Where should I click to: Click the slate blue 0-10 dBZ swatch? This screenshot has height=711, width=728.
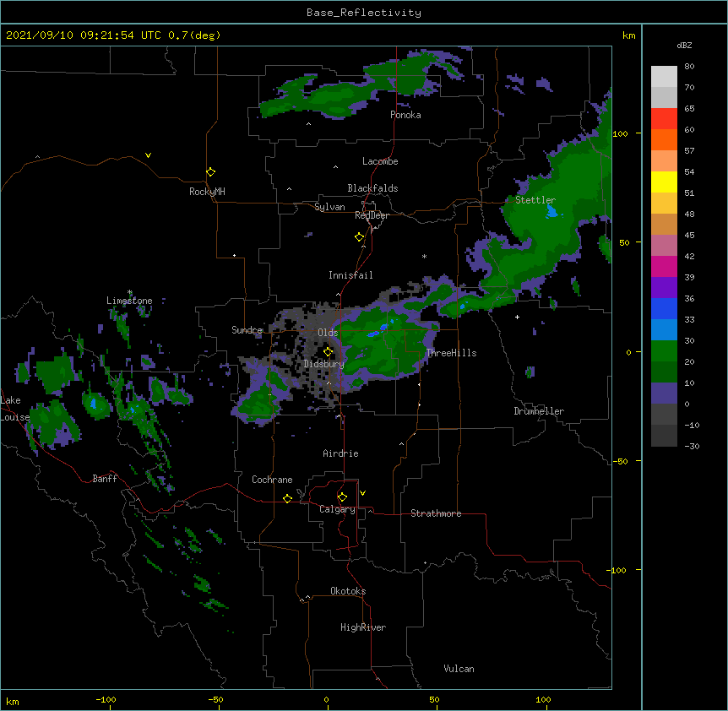tap(664, 393)
